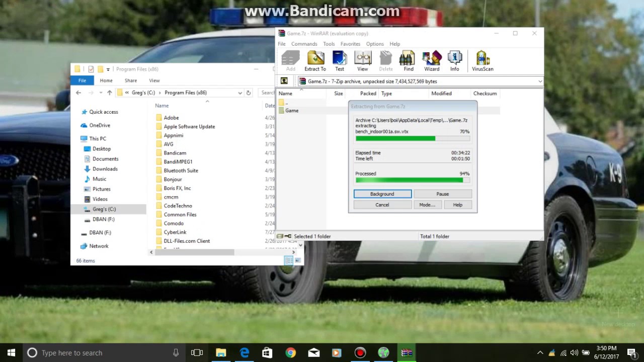
Task: Open the WinRAR archive path dropdown
Action: pyautogui.click(x=540, y=81)
